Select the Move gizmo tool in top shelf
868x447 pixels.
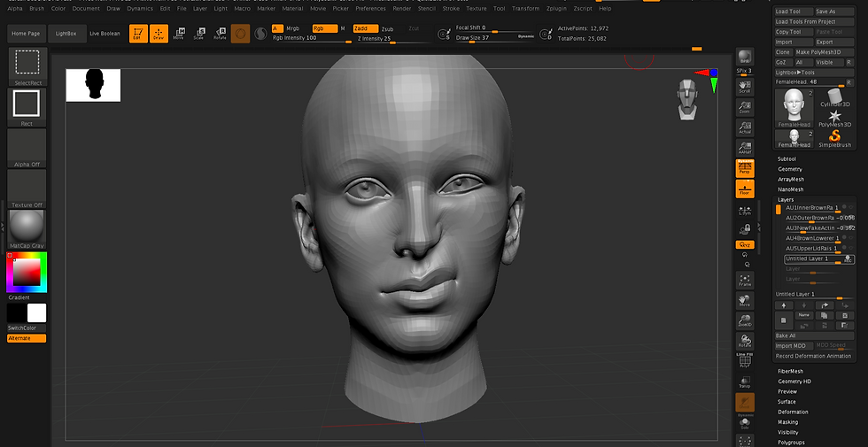click(179, 34)
